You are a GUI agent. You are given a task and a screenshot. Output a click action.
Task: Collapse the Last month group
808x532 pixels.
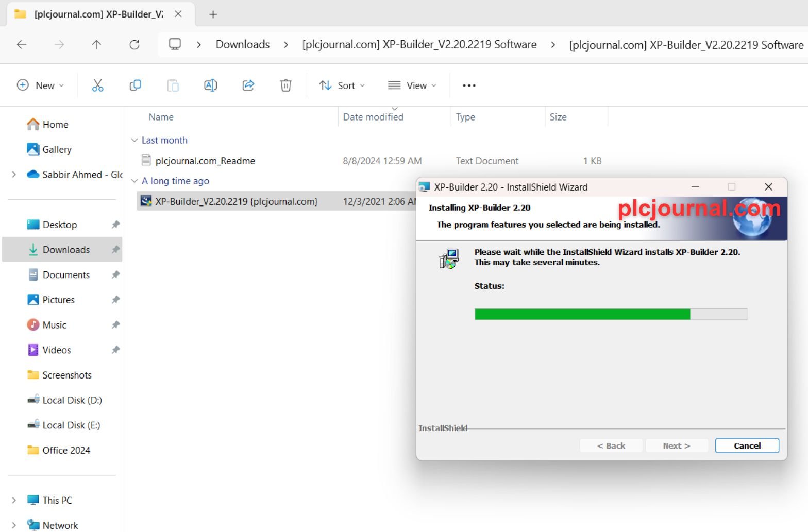click(134, 141)
